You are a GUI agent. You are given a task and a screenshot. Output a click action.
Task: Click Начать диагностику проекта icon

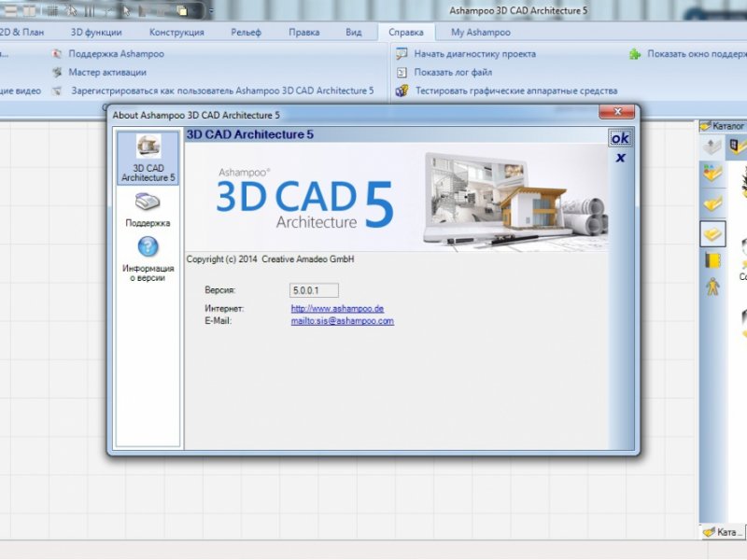402,54
